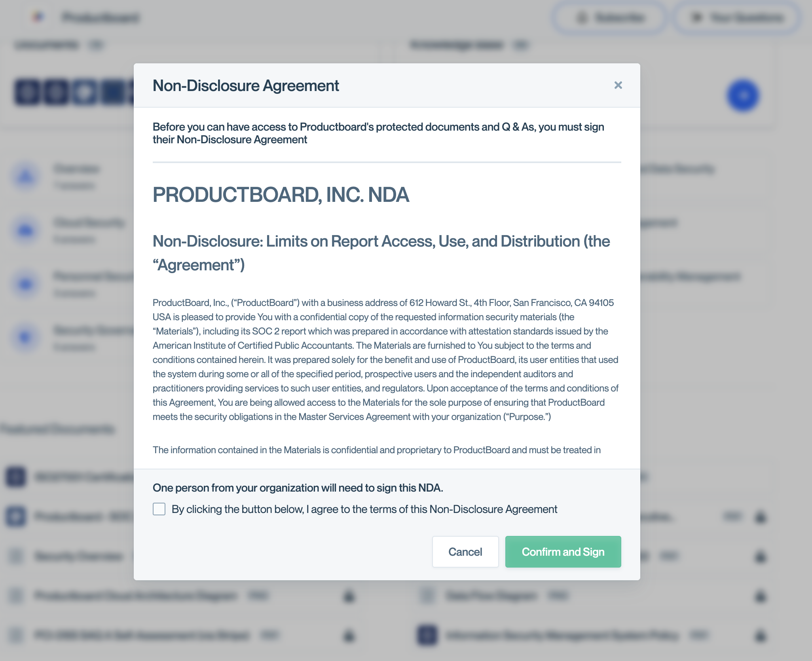Close the Non-Disclosure Agreement dialog
The image size is (812, 661).
(x=618, y=85)
